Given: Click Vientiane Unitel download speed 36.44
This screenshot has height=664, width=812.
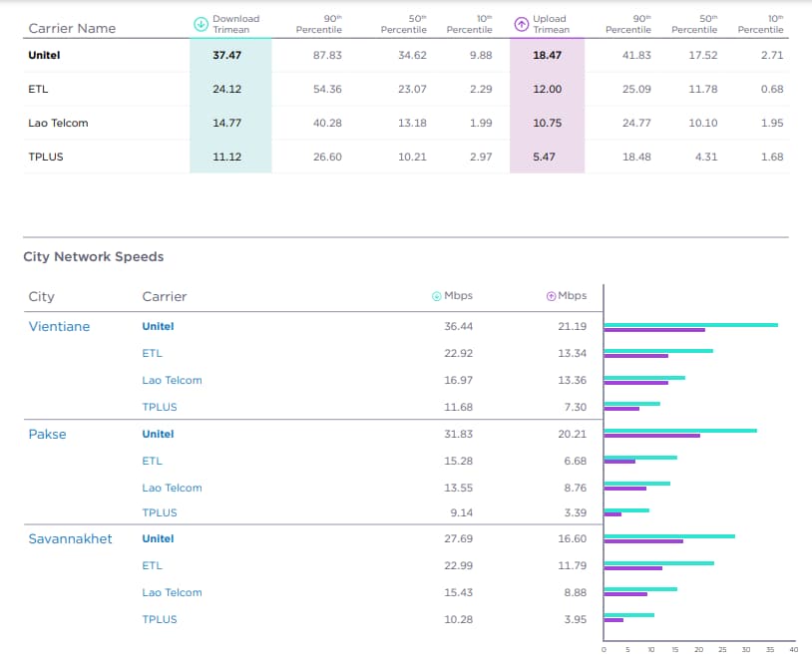Looking at the screenshot, I should [458, 327].
